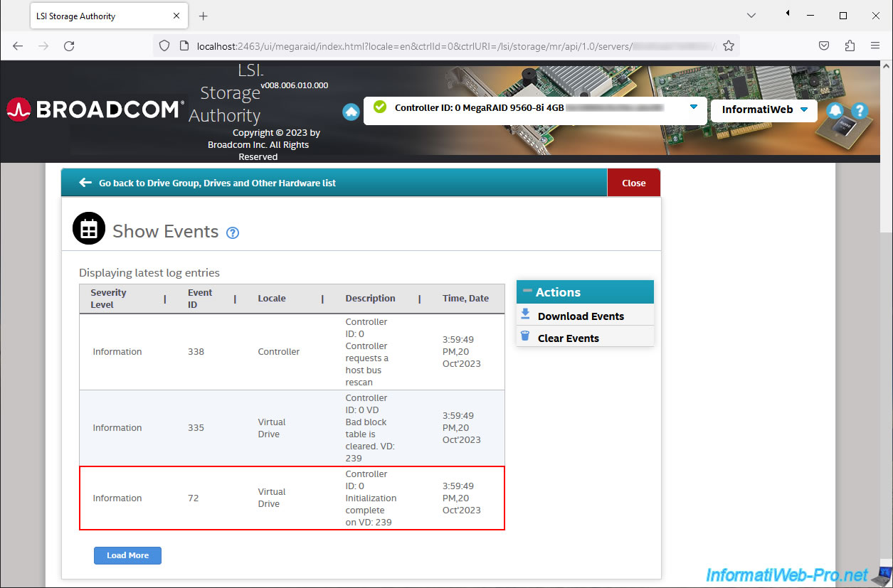Open the list all tabs chevron
The image size is (893, 588).
[751, 15]
